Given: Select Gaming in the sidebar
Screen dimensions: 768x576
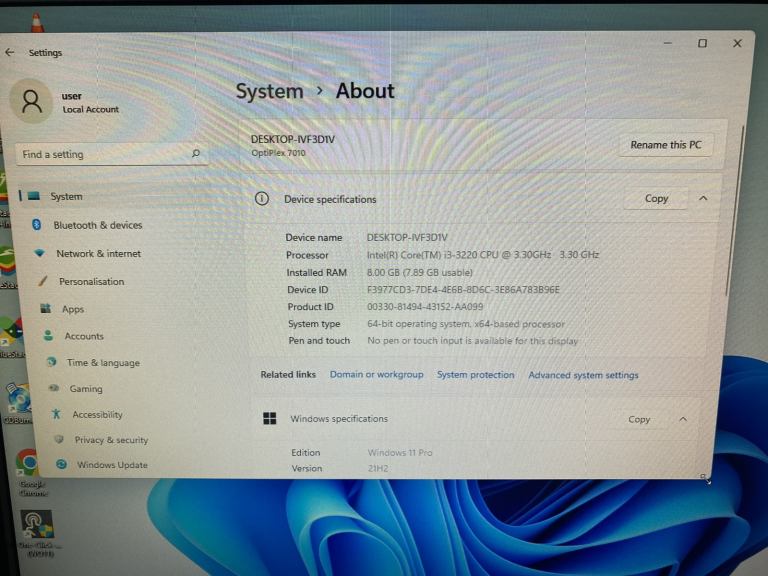Looking at the screenshot, I should point(86,389).
